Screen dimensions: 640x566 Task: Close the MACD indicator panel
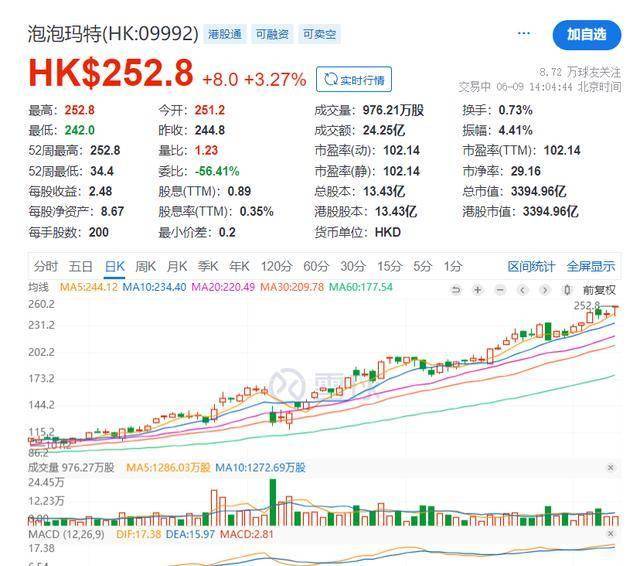click(611, 534)
